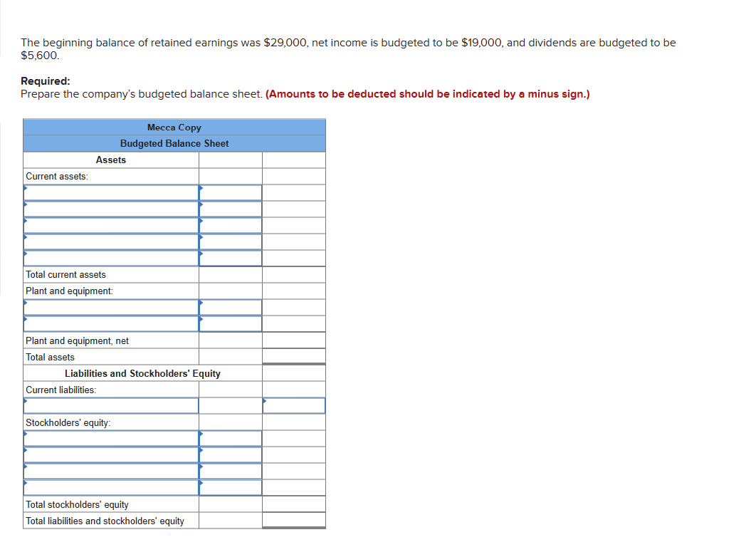Open first Plant and equipment item dropdown
The image size is (756, 557).
tap(111, 308)
